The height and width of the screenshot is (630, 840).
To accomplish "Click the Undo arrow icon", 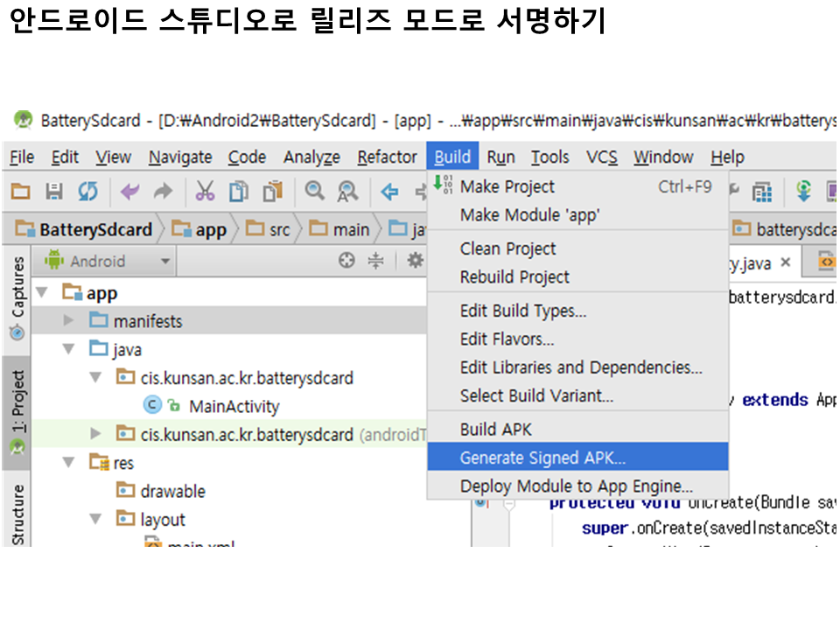I will [129, 191].
